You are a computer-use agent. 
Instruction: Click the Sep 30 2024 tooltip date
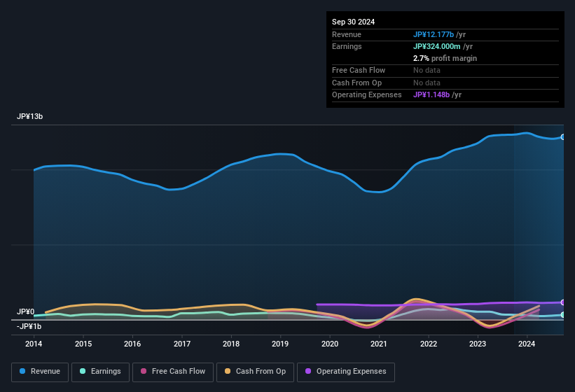click(353, 22)
